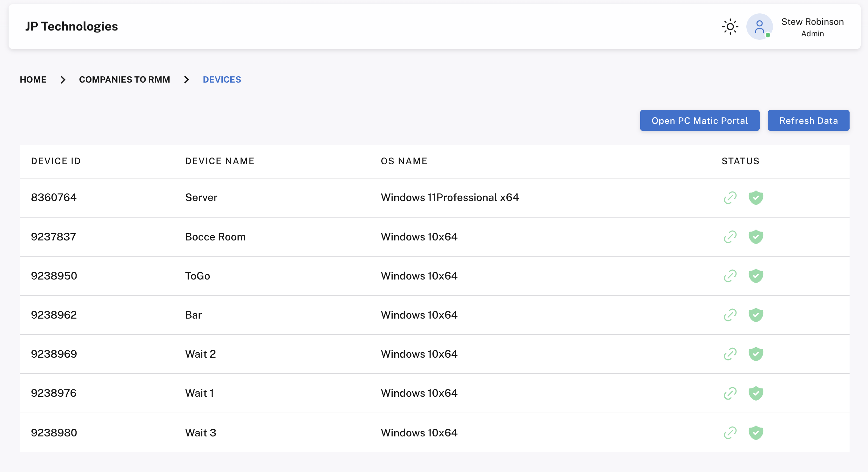Click the shield icon for Wait 1
This screenshot has width=868, height=472.
[756, 393]
